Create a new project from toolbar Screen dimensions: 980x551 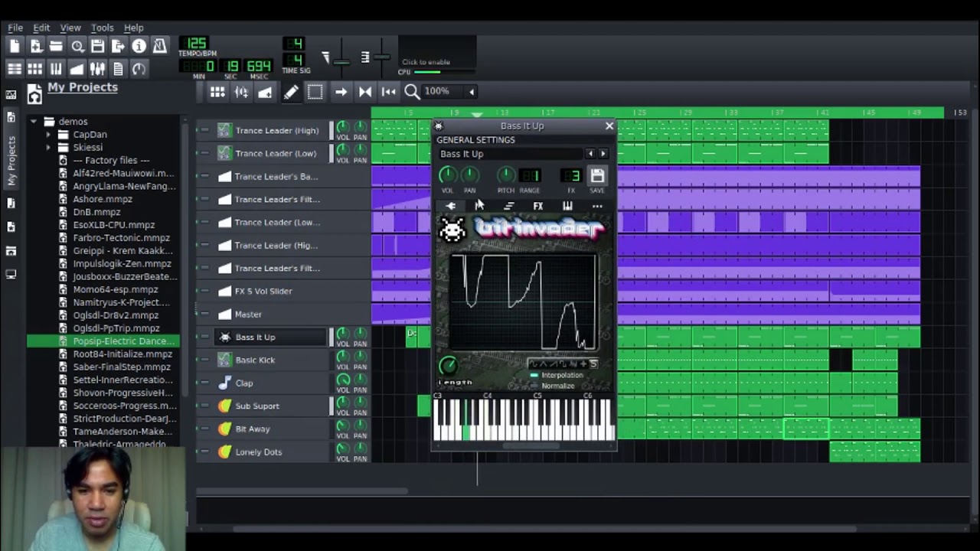[x=15, y=47]
